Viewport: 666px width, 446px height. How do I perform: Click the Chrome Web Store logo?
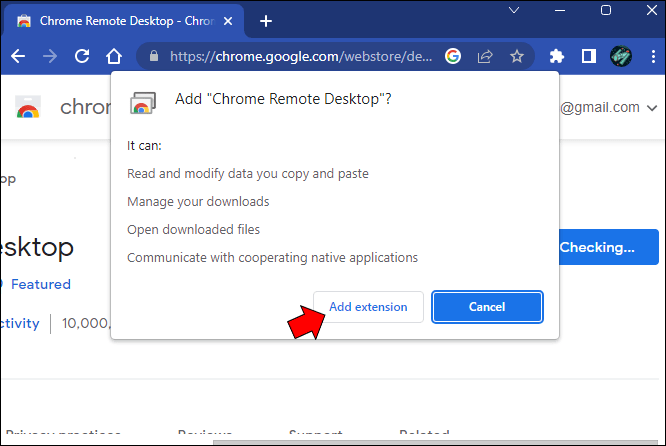pos(28,107)
